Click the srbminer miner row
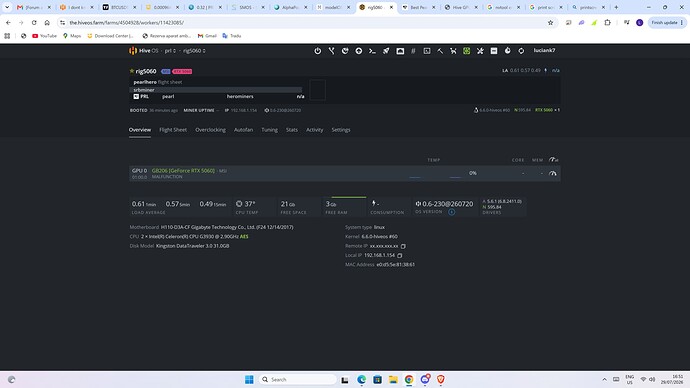Image resolution: width=690 pixels, height=388 pixels. click(216, 90)
